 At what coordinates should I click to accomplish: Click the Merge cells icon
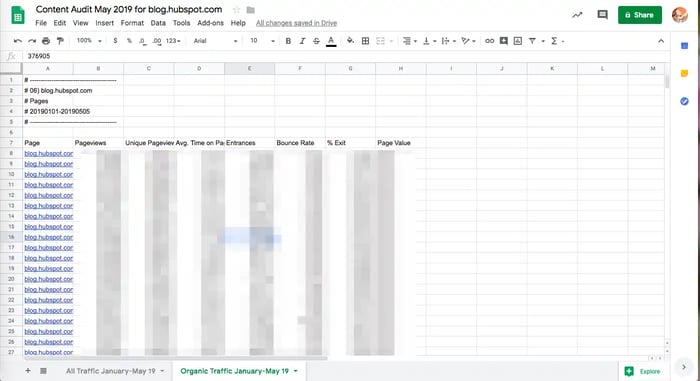[x=380, y=41]
